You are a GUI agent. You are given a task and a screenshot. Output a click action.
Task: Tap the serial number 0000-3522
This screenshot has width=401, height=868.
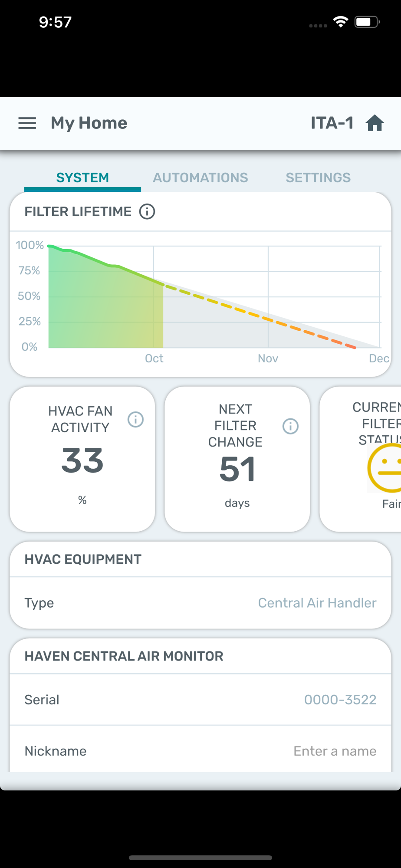[340, 700]
